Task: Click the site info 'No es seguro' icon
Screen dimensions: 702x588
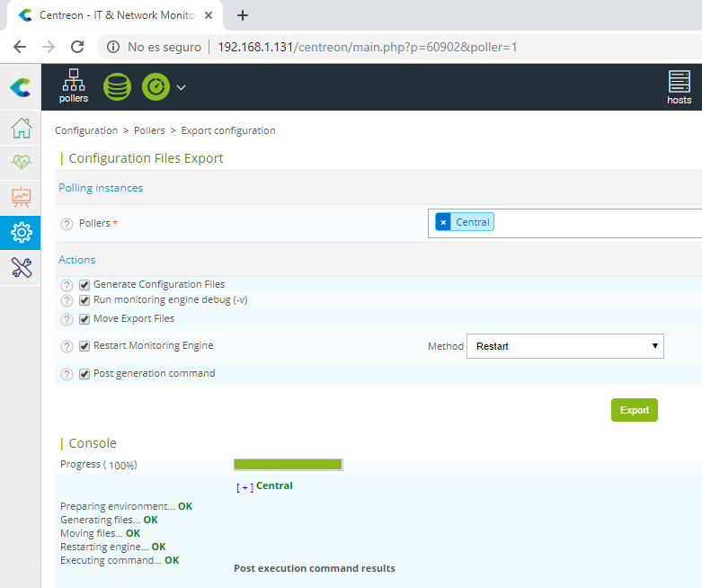Action: click(113, 47)
